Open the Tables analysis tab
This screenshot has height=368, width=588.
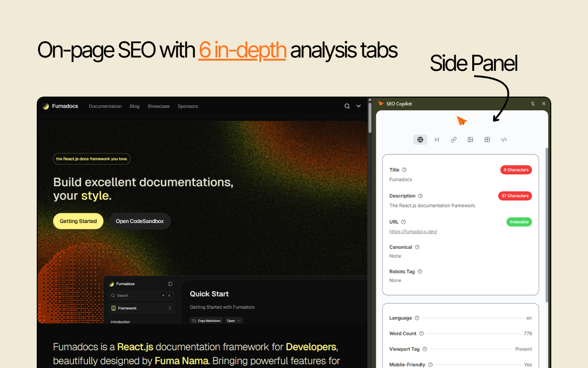click(x=487, y=139)
